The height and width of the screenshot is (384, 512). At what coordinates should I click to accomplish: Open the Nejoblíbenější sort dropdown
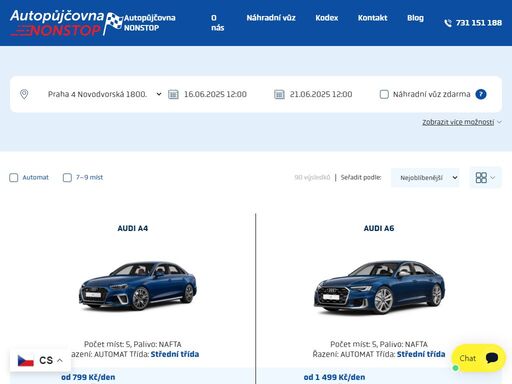pos(425,178)
